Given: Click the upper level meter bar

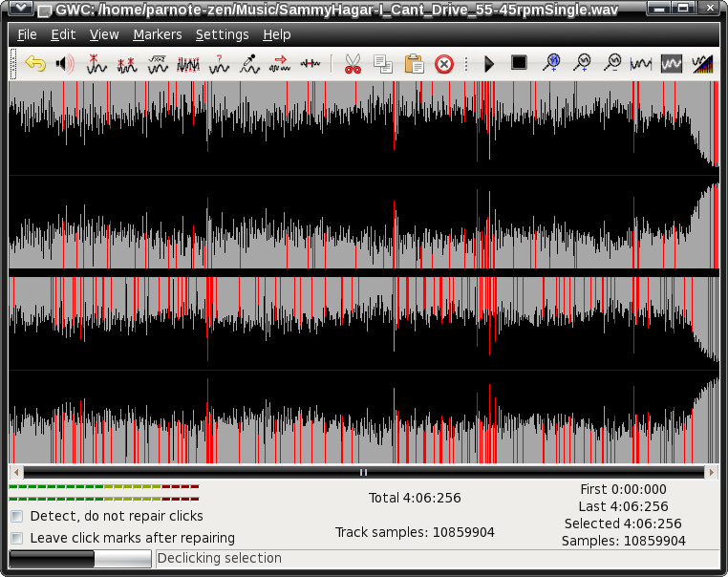Looking at the screenshot, I should click(x=104, y=486).
